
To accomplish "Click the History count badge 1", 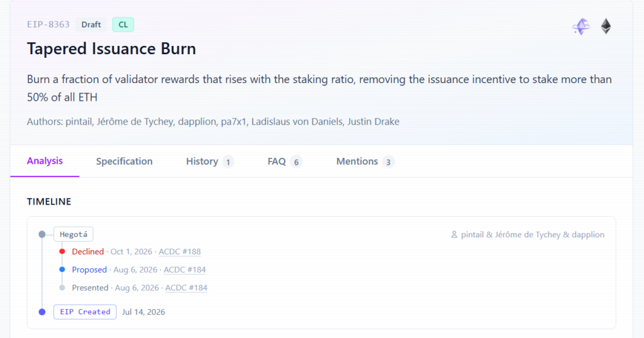I will [228, 162].
